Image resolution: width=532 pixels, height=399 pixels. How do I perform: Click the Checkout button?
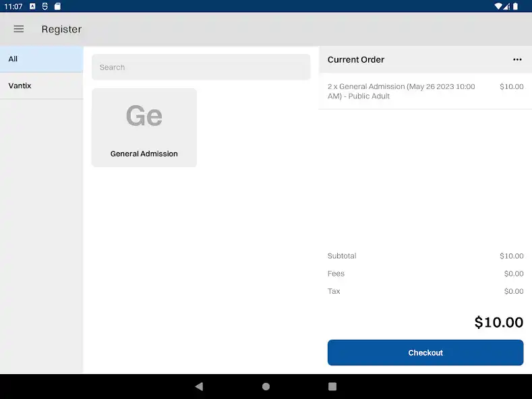pyautogui.click(x=425, y=352)
